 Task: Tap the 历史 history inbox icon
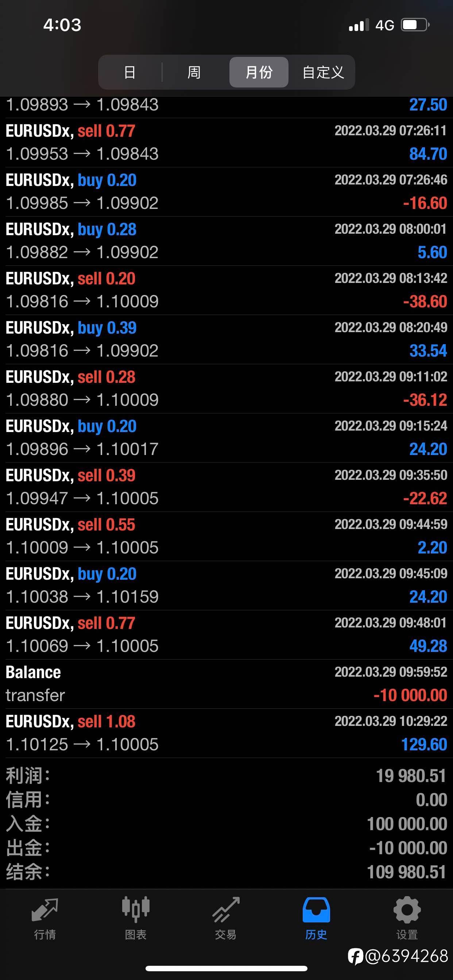(x=316, y=910)
